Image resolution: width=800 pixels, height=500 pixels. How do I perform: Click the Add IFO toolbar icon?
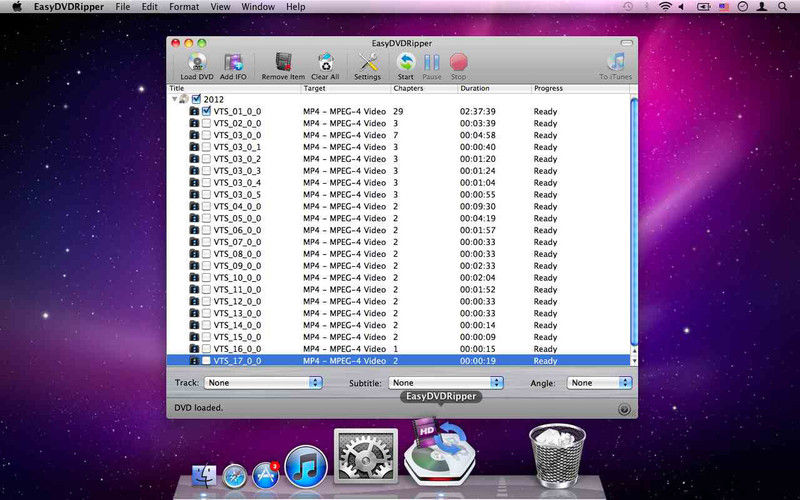tap(233, 63)
